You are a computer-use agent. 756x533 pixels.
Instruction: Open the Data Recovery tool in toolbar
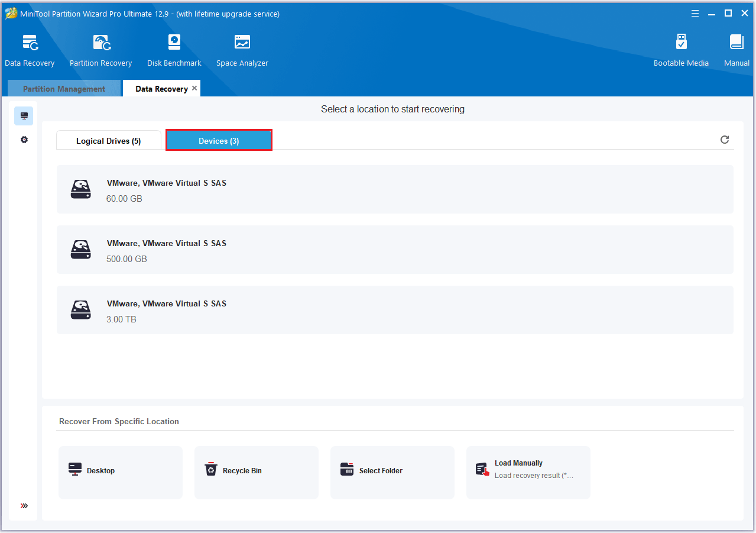tap(30, 51)
